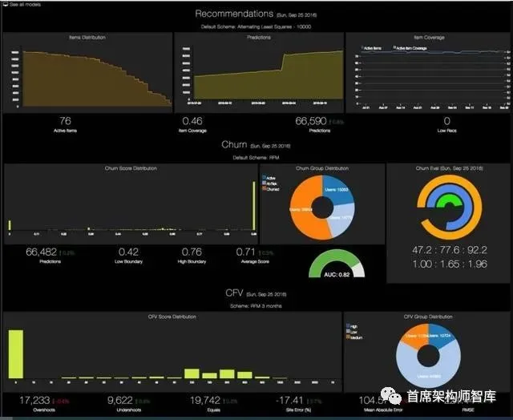Click the 0.76 High Boundary value
The image size is (513, 420).
pos(192,252)
